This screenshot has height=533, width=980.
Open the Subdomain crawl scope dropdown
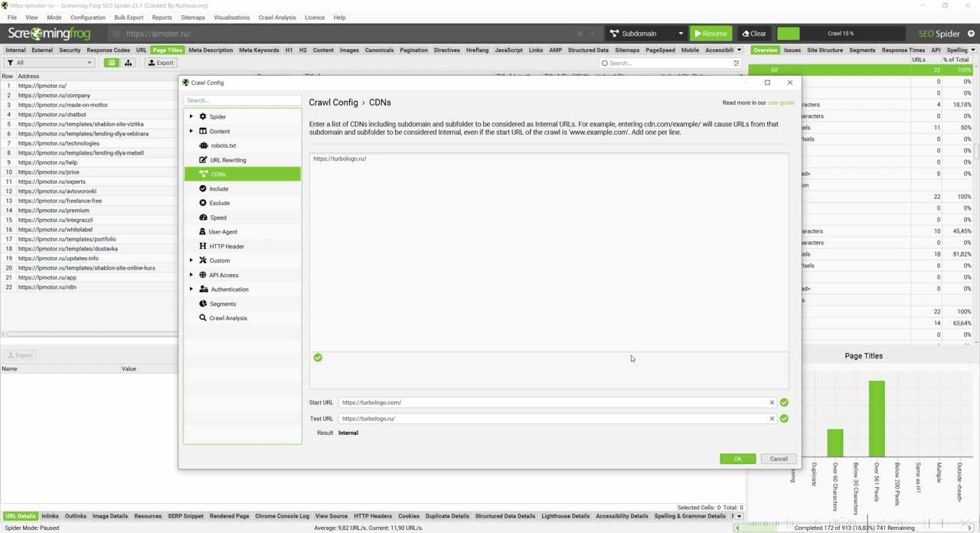click(646, 34)
